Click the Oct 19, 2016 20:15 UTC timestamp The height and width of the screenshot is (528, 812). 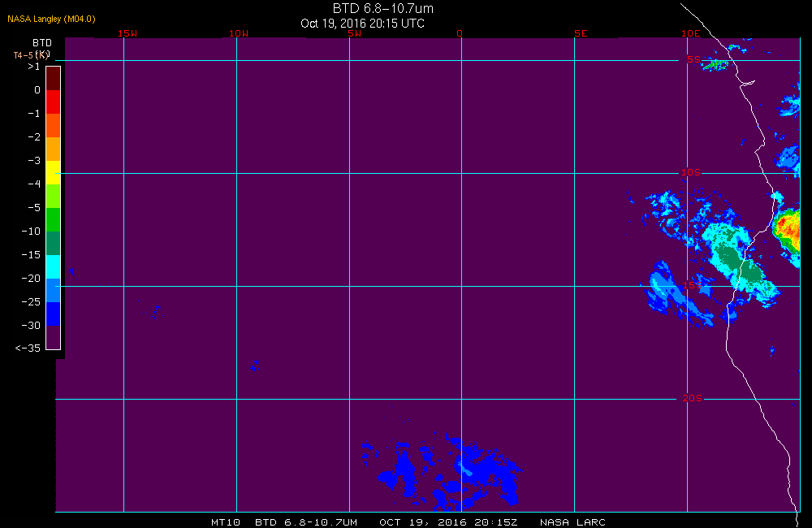point(362,24)
